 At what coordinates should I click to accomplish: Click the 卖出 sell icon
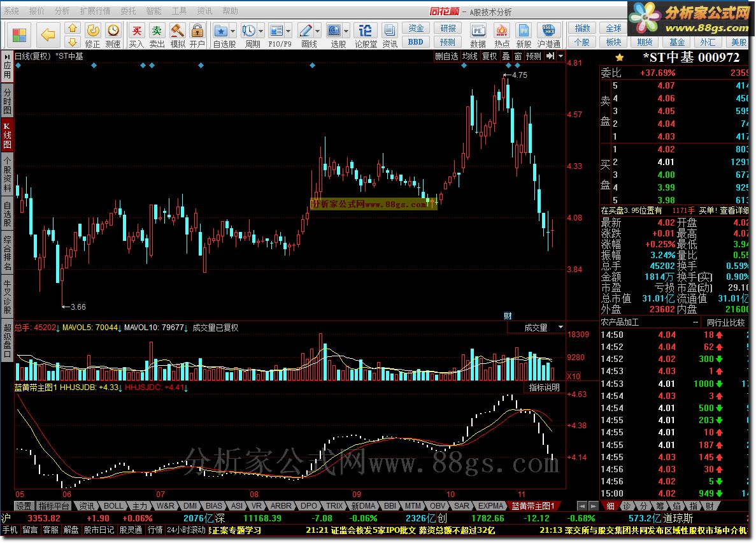point(157,31)
